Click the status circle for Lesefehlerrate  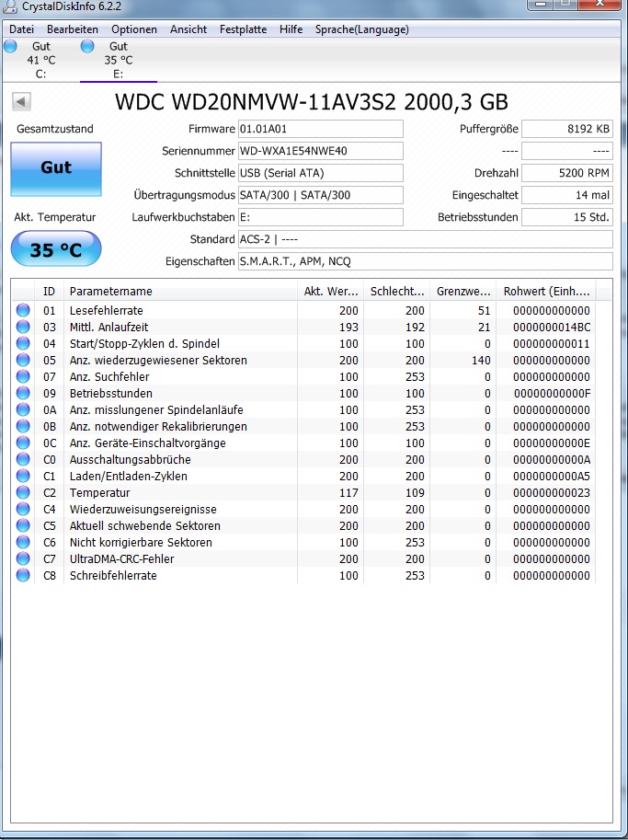tap(23, 311)
